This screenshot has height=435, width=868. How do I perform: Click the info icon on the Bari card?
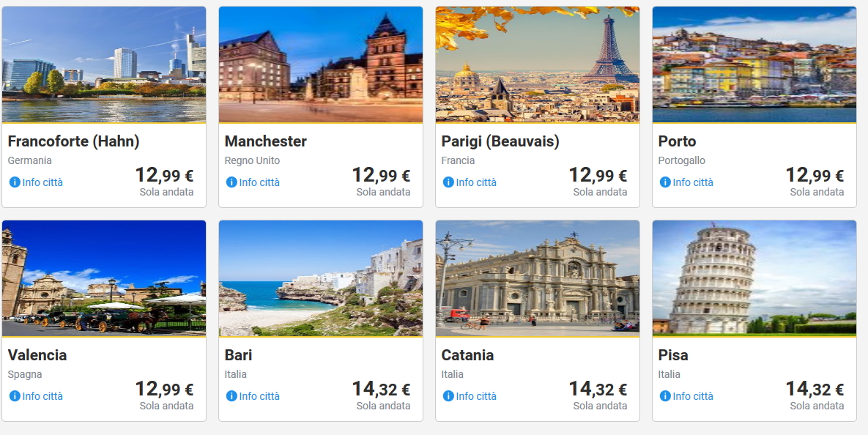click(231, 396)
